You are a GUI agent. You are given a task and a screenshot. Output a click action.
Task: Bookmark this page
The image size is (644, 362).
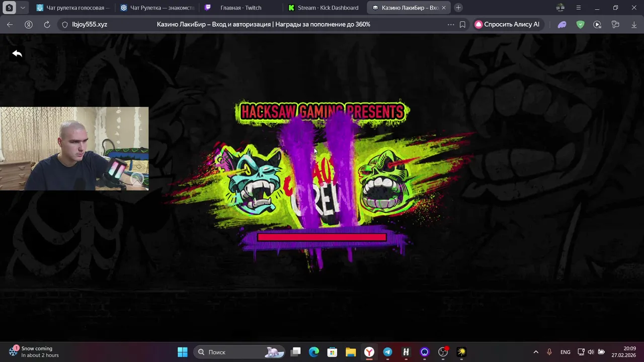pyautogui.click(x=462, y=24)
